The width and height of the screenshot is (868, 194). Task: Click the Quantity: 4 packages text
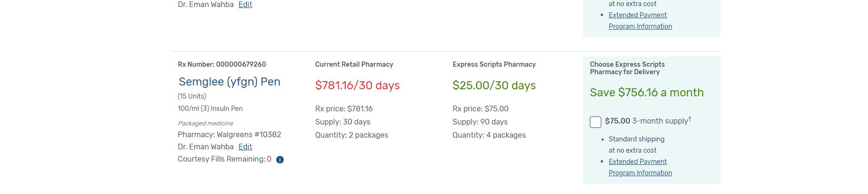tap(489, 135)
